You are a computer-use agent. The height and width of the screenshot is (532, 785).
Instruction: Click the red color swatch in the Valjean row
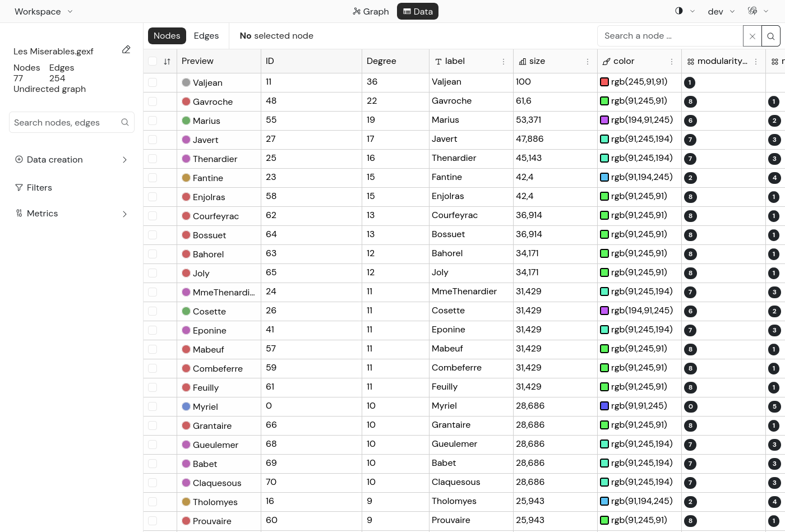click(x=604, y=82)
